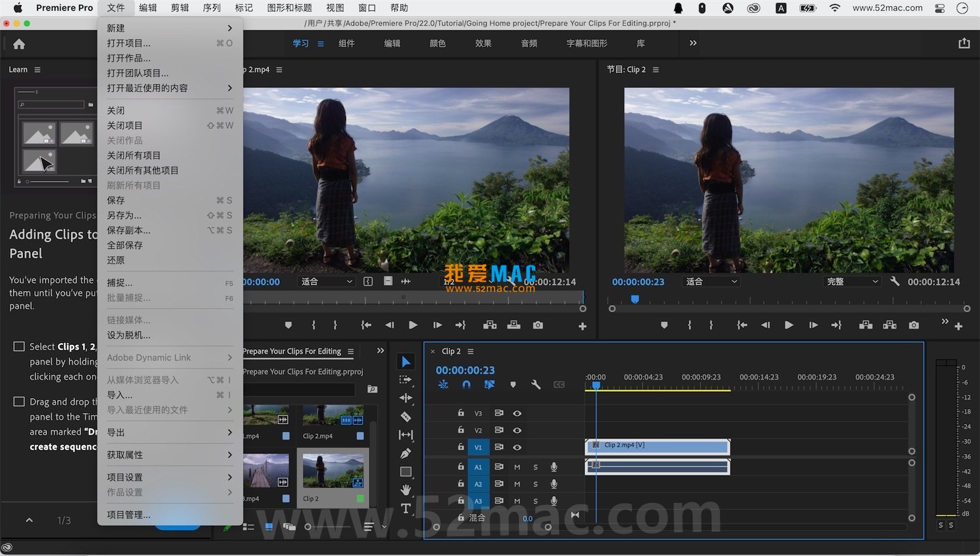Expand the 新建 submenu
The height and width of the screenshot is (556, 980).
click(x=170, y=28)
